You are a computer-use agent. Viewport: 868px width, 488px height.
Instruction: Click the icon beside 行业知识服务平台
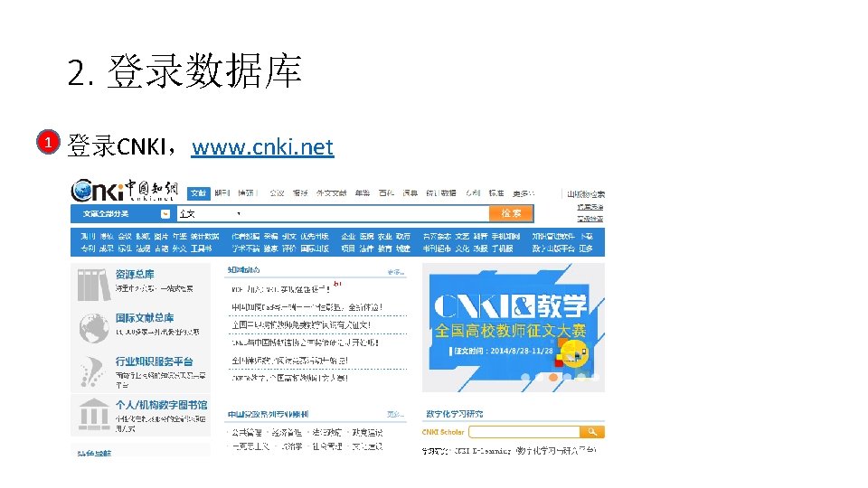(x=92, y=371)
